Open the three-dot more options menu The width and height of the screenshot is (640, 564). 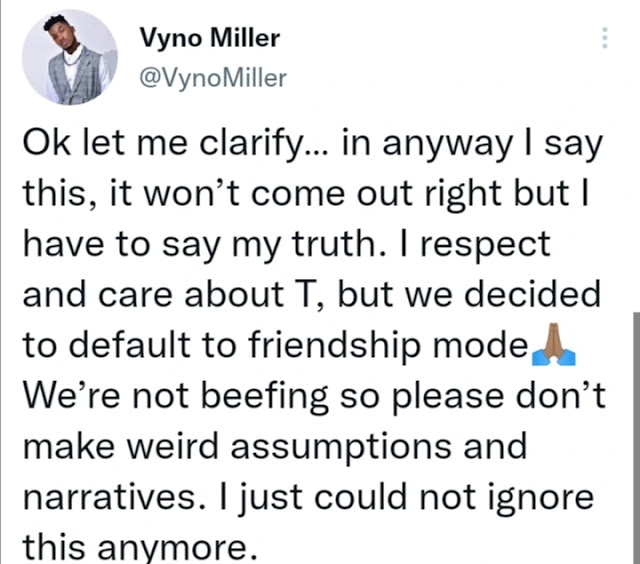[605, 38]
